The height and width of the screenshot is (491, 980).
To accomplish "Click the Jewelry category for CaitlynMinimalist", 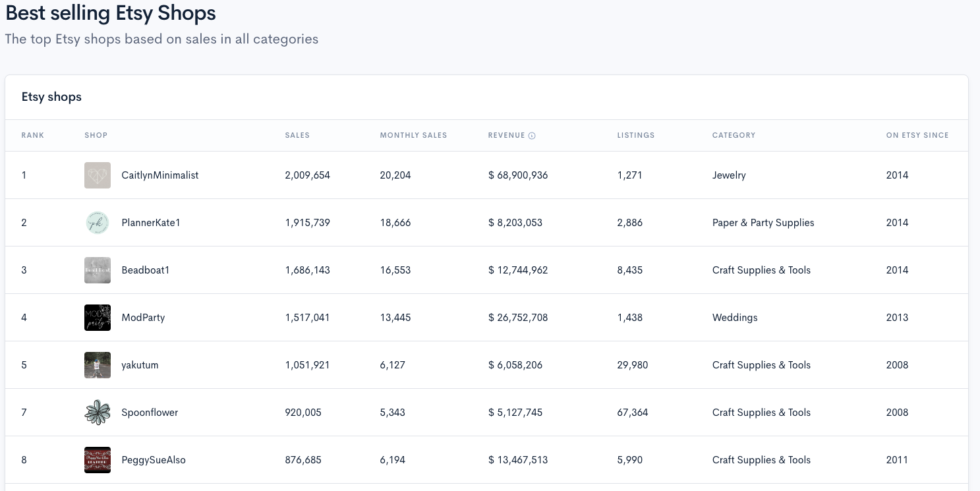I will (729, 175).
